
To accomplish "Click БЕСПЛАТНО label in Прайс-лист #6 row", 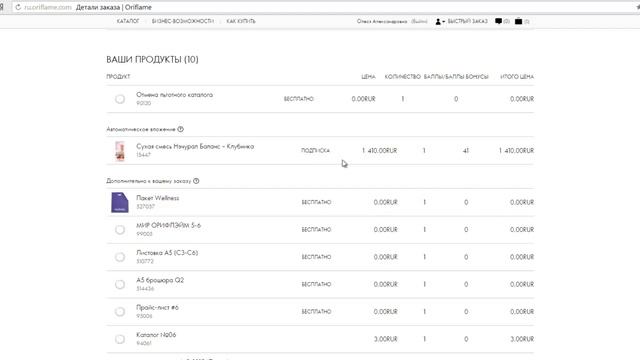I will 316,312.
